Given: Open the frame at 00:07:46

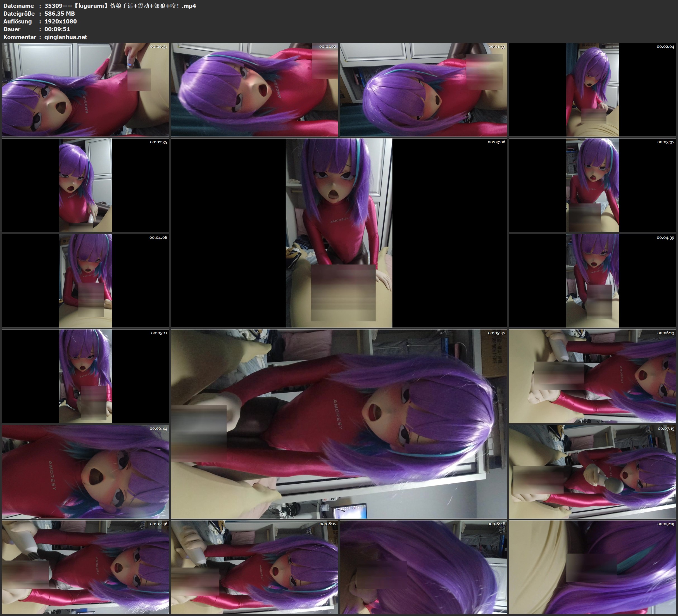Looking at the screenshot, I should point(85,567).
